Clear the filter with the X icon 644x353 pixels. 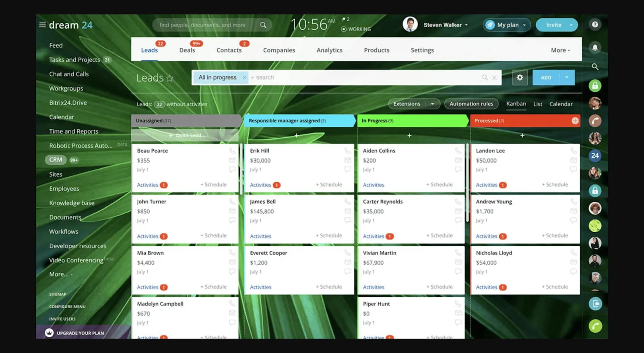[x=494, y=77]
